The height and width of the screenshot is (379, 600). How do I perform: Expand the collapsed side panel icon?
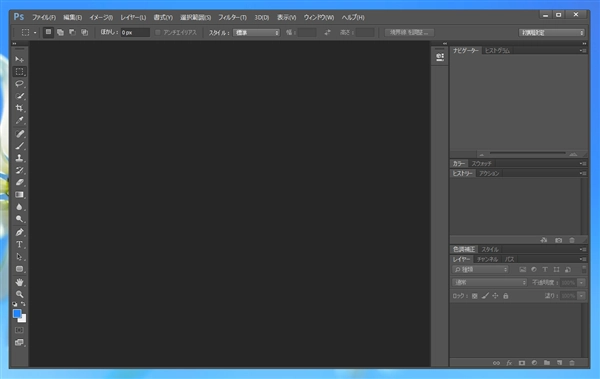point(440,57)
